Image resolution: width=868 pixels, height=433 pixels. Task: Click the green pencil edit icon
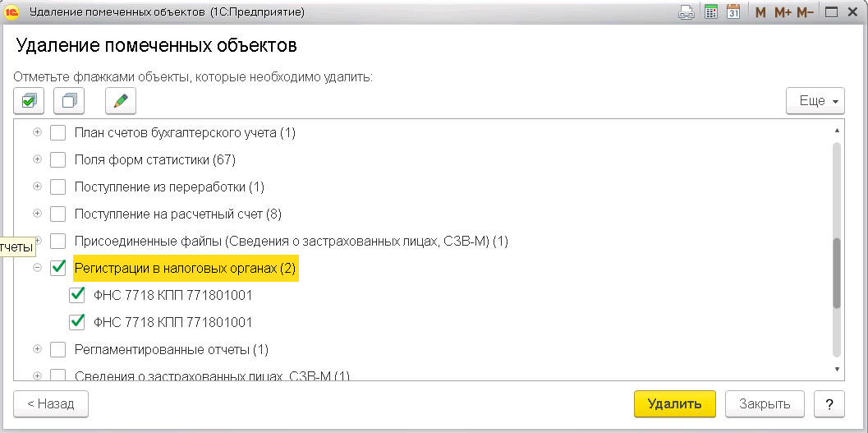(x=121, y=101)
